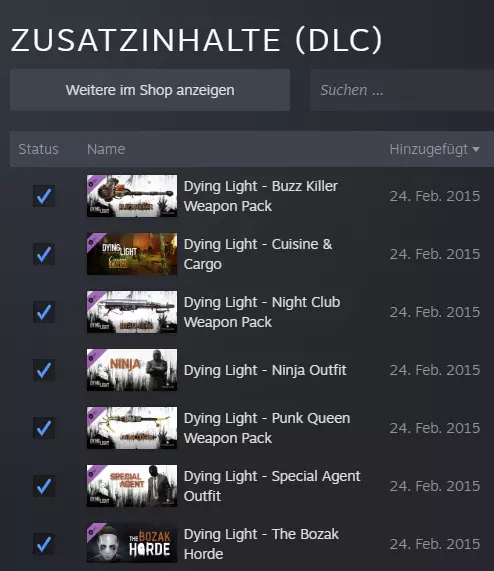
Task: Open Dying Light - Ninja Outfit title
Action: 265,370
